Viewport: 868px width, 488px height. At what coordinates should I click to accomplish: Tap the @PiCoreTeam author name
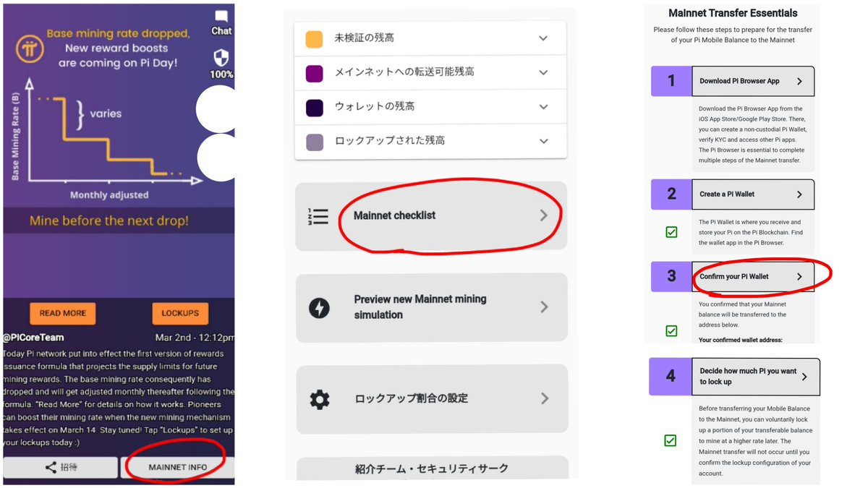tap(33, 338)
